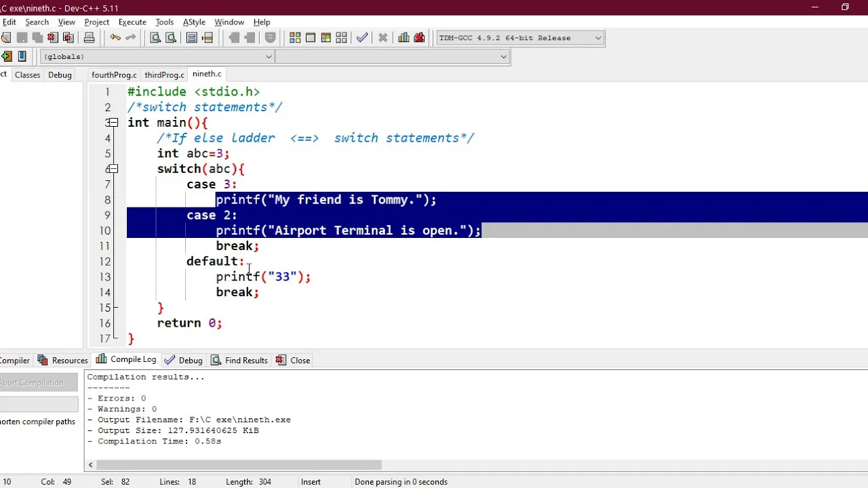Open the Window menu

click(x=229, y=22)
